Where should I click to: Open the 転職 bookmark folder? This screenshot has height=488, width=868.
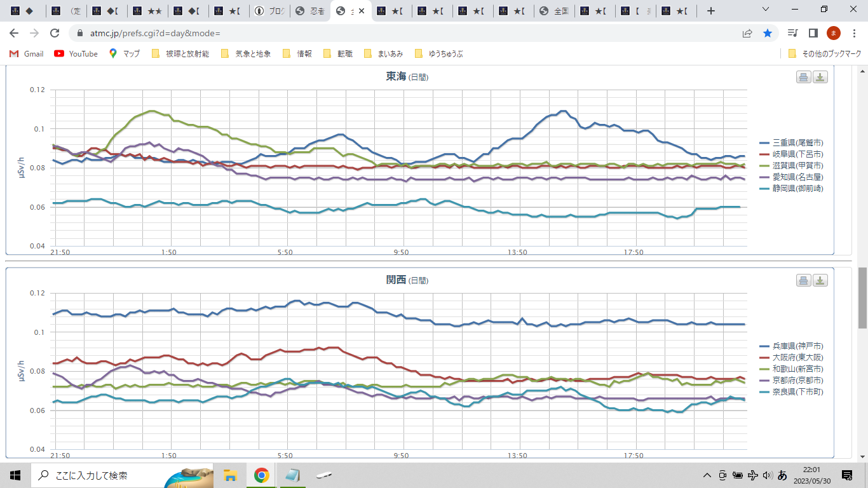338,54
